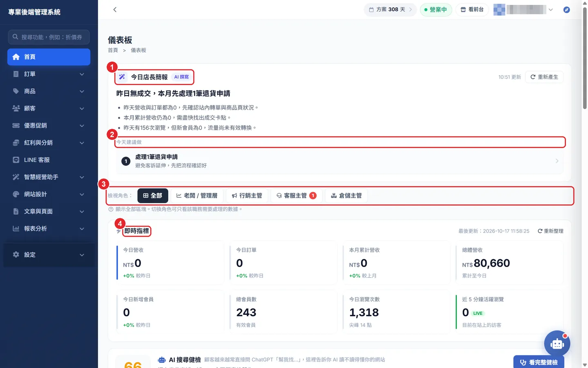
Task: Click the 看完整健檢 button
Action: tap(539, 362)
